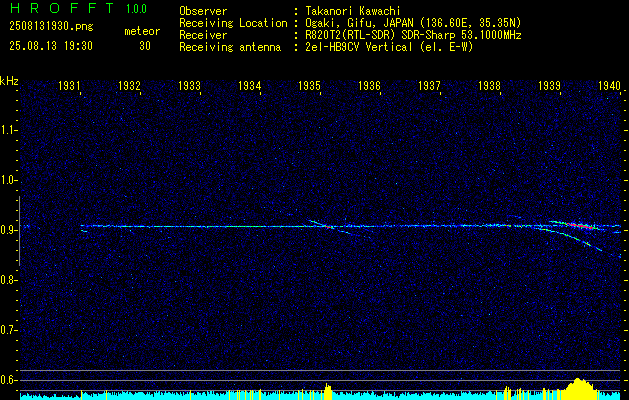The image size is (629, 400).
Task: Click the 1931 time marker
Action: tap(69, 85)
